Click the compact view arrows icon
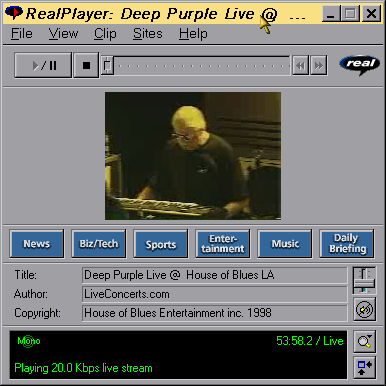386x386 pixels. pos(364,368)
